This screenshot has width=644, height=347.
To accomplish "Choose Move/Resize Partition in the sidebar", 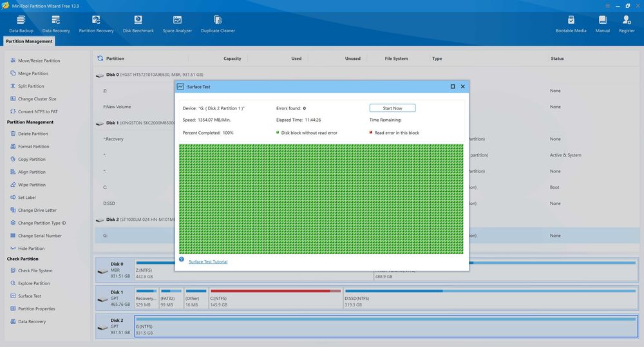I will click(35, 61).
